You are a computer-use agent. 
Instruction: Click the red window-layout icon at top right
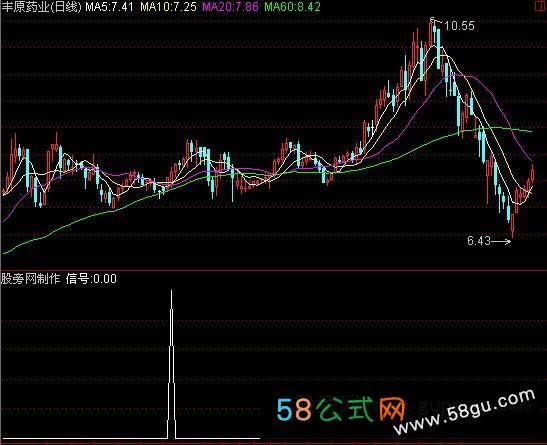[x=540, y=6]
